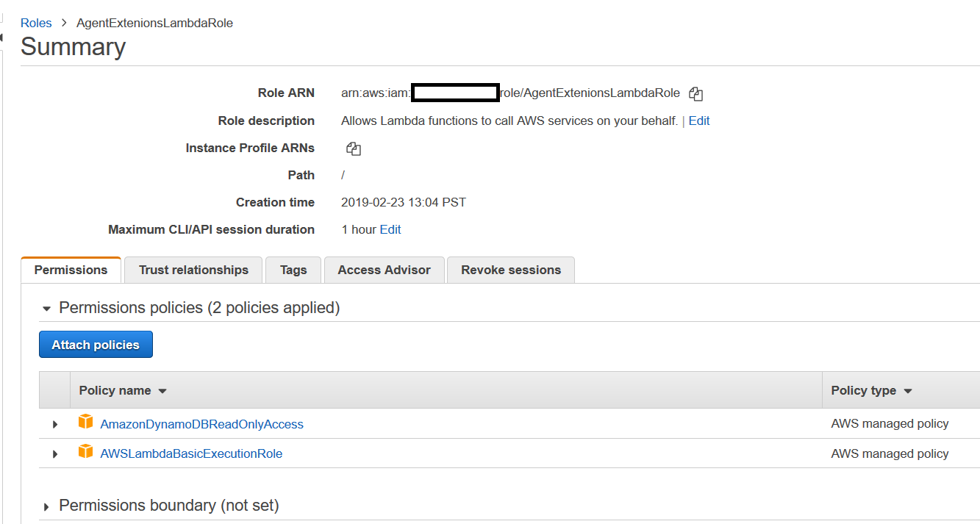Click the AWSLambdaBasicExecutionRole policy cube icon
The height and width of the screenshot is (524, 980).
[86, 451]
